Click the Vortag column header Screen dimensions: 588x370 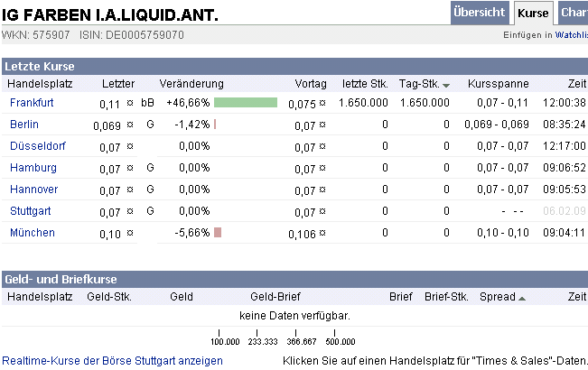tap(311, 84)
